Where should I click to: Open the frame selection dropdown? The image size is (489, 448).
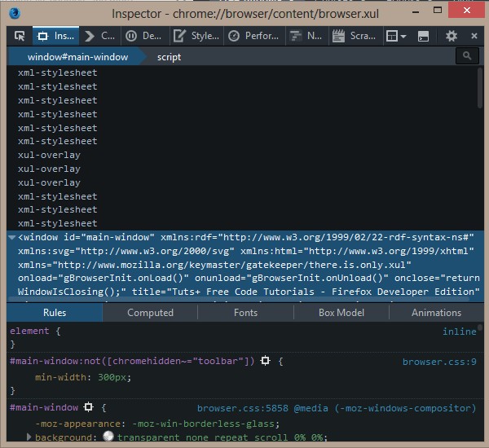[396, 36]
